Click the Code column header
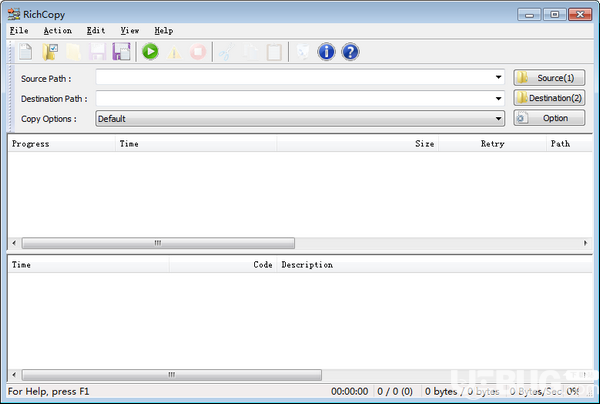This screenshot has width=600, height=404. pos(223,265)
